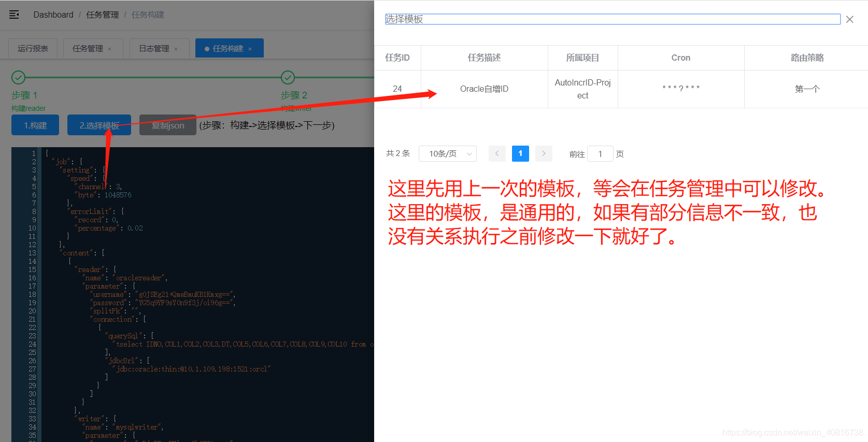The width and height of the screenshot is (868, 442).
Task: Go to next page arrow
Action: click(x=544, y=153)
